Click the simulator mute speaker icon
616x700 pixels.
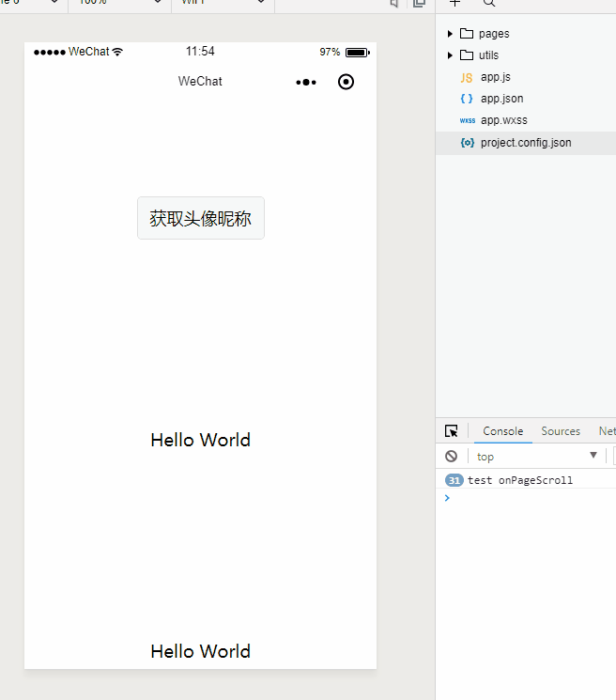click(393, 3)
